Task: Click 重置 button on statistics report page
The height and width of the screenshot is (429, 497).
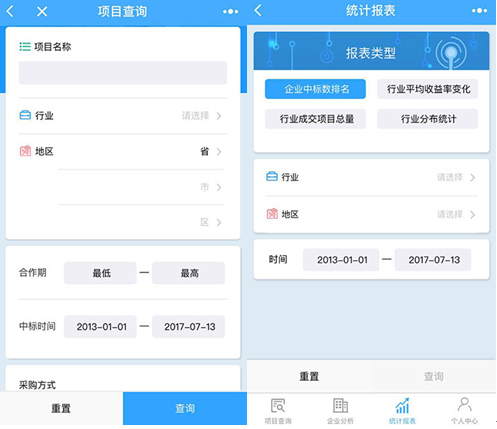Action: pos(309,377)
